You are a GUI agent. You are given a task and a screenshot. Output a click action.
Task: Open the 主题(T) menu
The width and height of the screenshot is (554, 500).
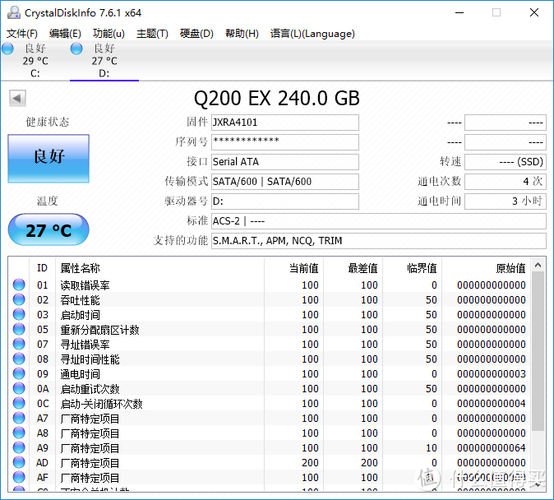(x=152, y=34)
